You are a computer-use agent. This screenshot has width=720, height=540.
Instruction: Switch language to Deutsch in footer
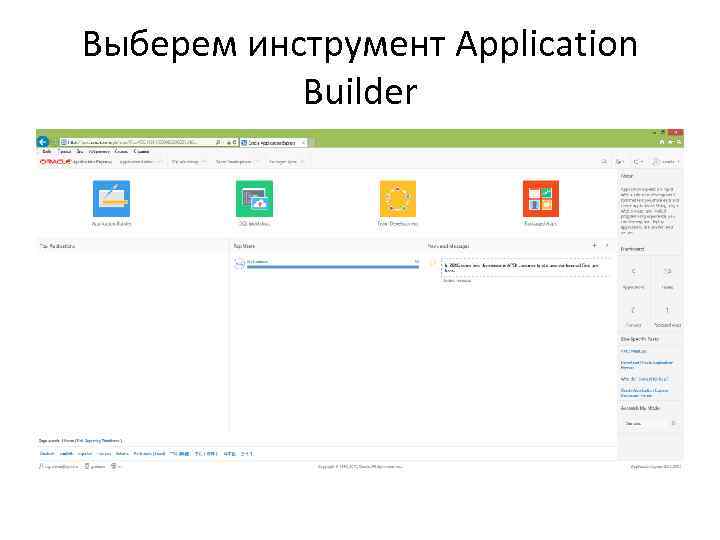pos(47,454)
